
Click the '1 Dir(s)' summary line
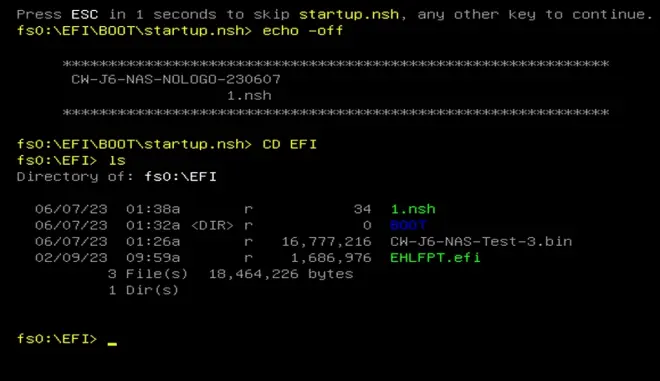[x=144, y=290]
